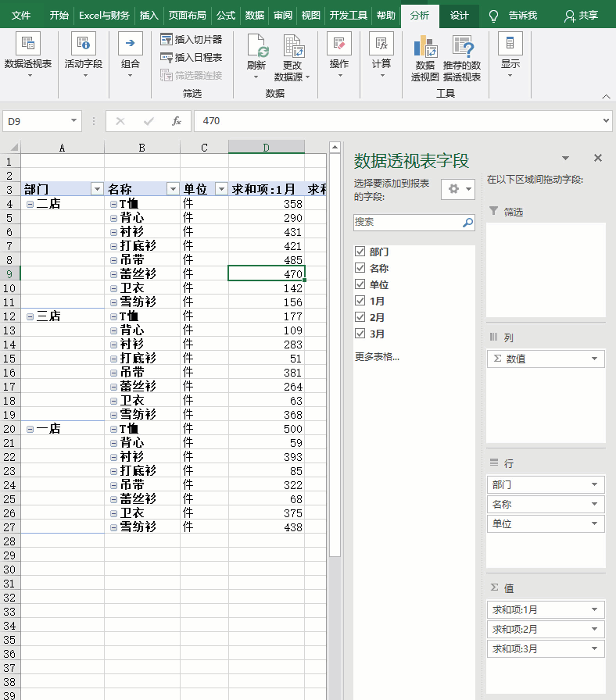Uncheck the 2月 field checkbox
Viewport: 616px width, 700px height.
[x=360, y=317]
